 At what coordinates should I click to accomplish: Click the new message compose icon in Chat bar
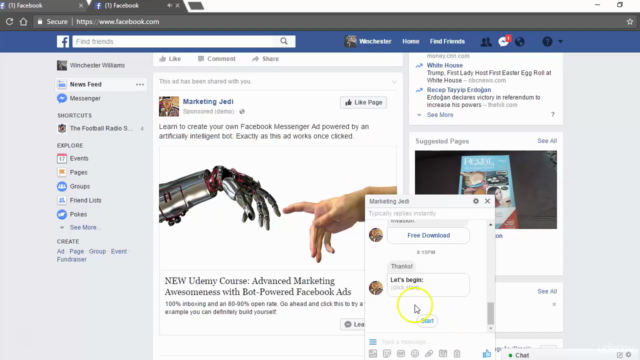coord(620,355)
